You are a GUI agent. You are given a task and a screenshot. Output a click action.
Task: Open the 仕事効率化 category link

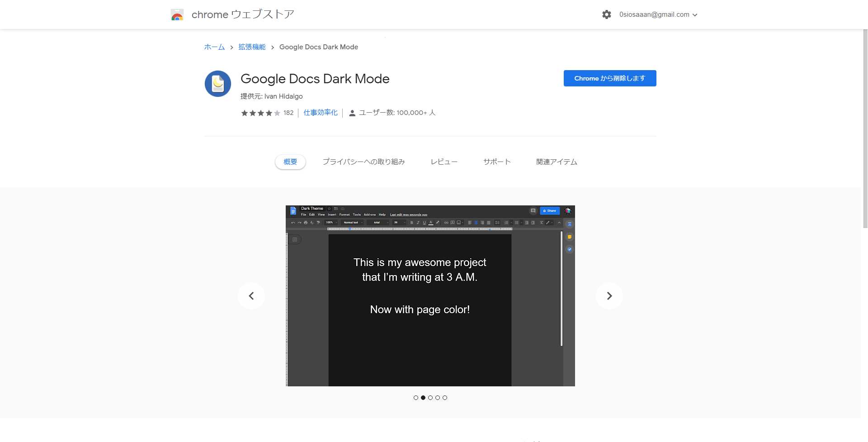[x=321, y=113]
